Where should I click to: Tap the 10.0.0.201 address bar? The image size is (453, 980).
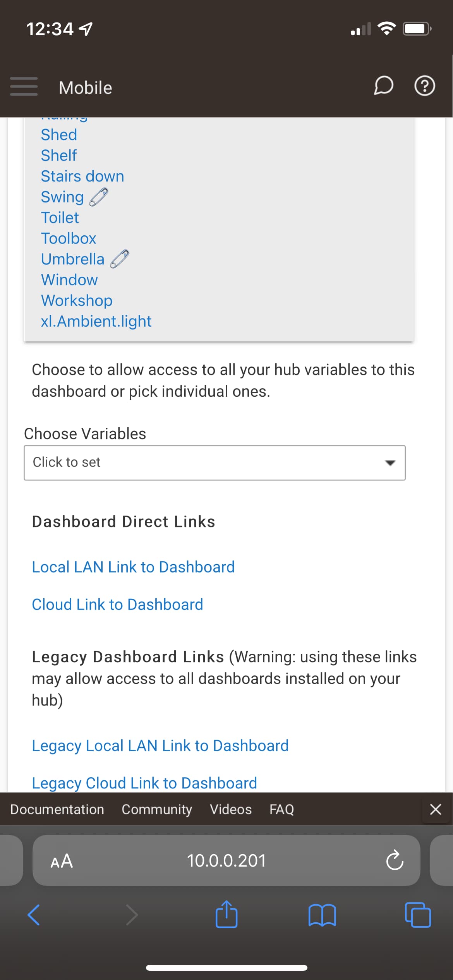click(x=226, y=860)
